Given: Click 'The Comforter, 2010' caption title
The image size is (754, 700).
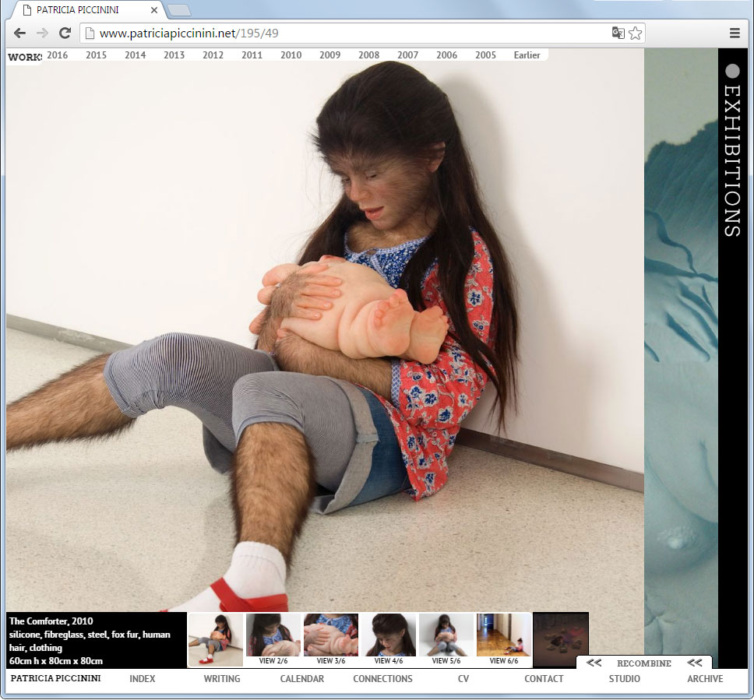Looking at the screenshot, I should [51, 621].
